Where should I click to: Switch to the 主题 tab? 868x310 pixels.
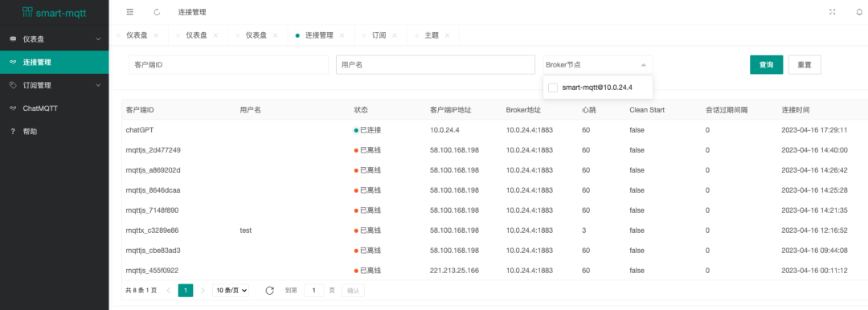432,35
